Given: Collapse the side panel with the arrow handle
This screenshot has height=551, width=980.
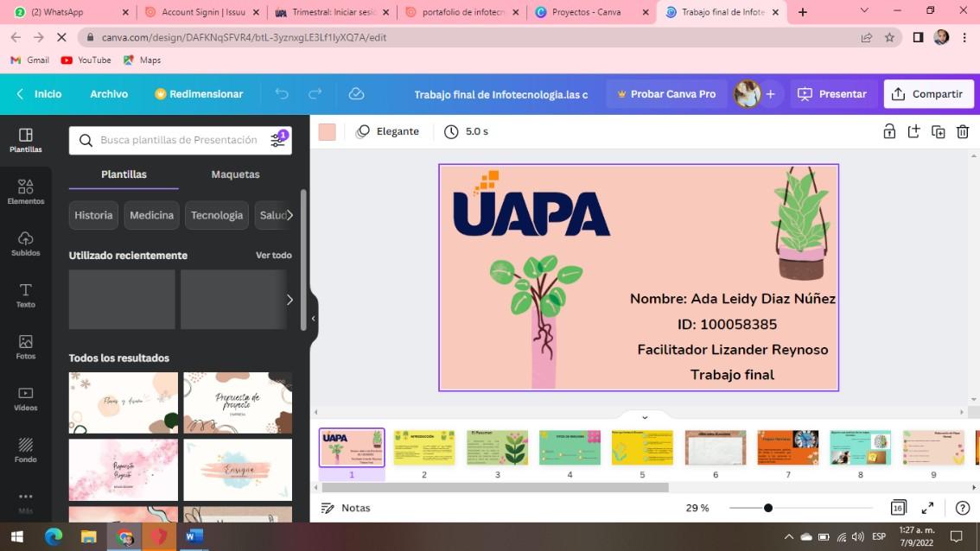Looking at the screenshot, I should 313,319.
